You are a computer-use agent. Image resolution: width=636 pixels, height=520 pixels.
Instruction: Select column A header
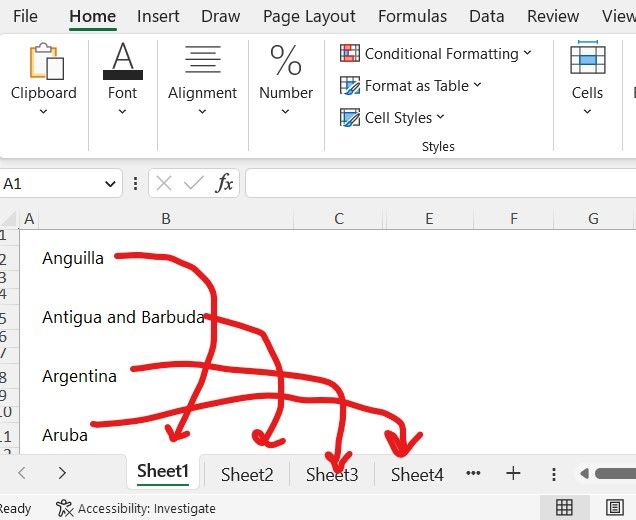29,219
